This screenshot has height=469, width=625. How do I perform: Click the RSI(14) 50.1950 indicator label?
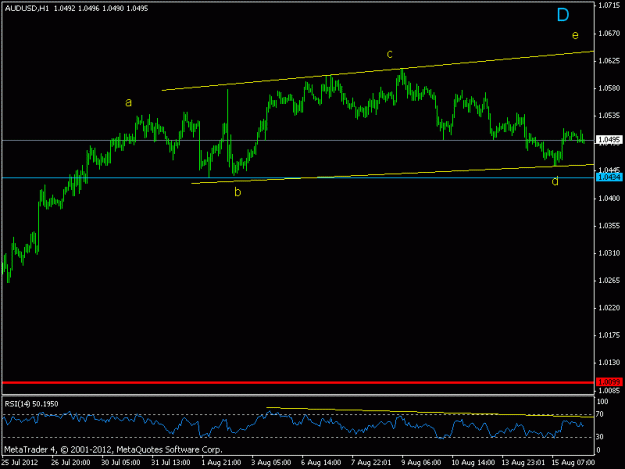point(31,404)
